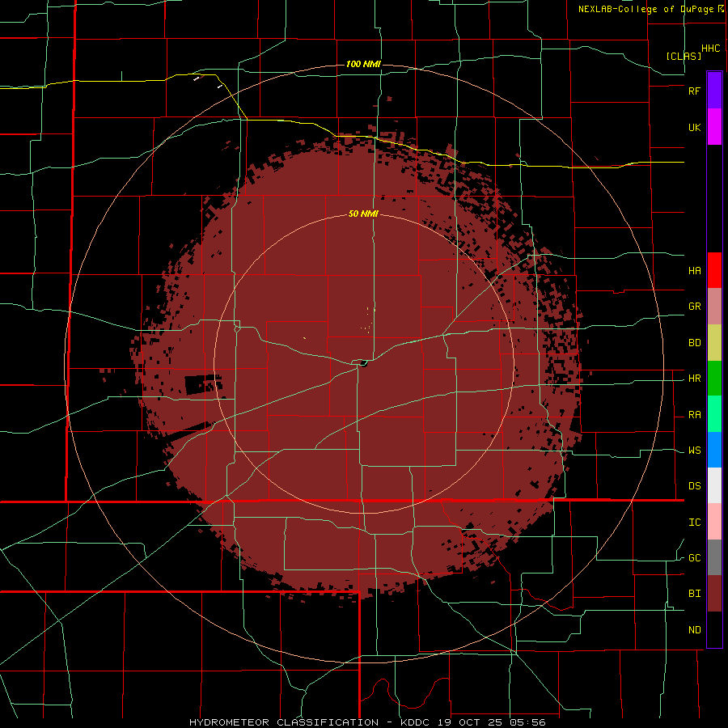The image size is (728, 728).
Task: Click the DS legend label
Action: click(x=694, y=486)
